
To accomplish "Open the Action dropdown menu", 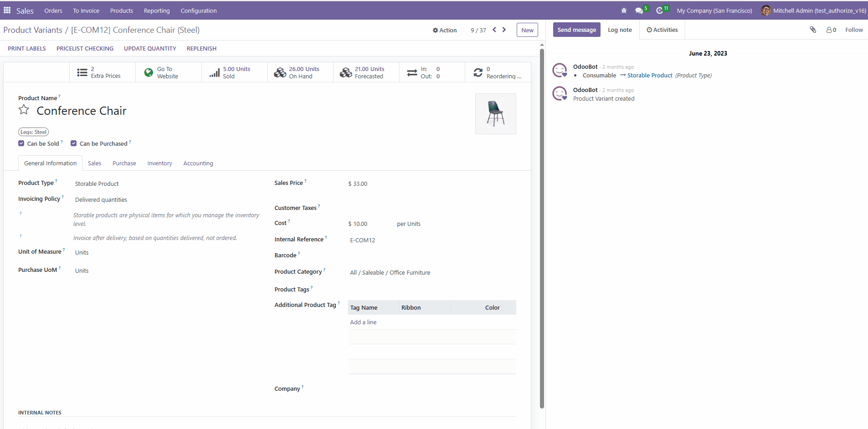I will (445, 30).
